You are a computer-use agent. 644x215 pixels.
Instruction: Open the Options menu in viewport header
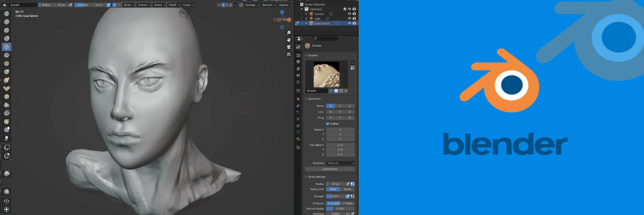pyautogui.click(x=285, y=5)
